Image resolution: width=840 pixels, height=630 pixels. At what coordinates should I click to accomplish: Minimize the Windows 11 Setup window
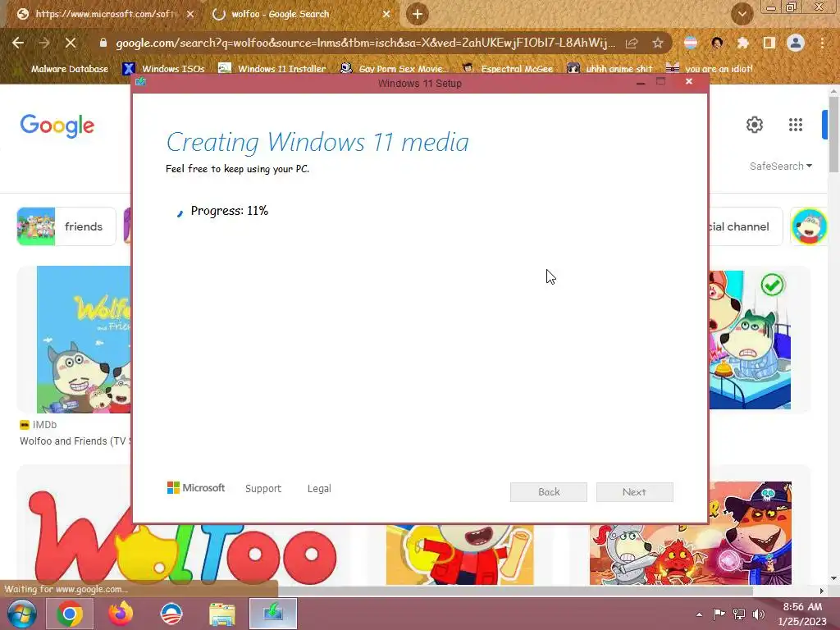[640, 82]
